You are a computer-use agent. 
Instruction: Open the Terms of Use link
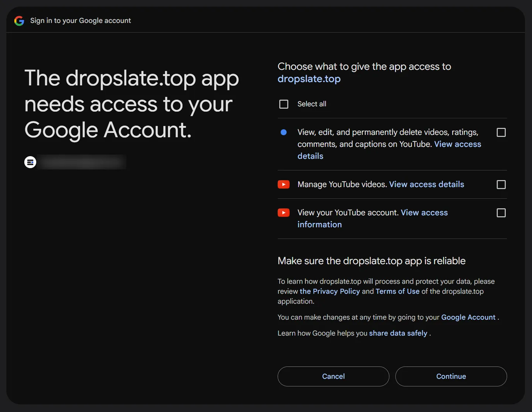(x=398, y=291)
